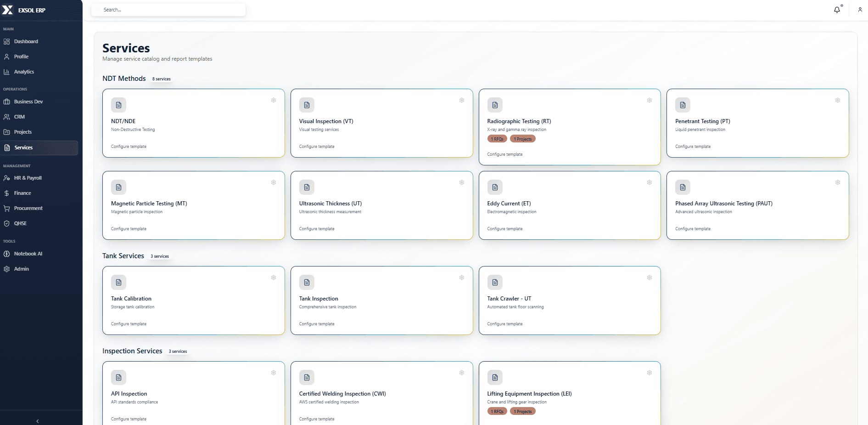Open settings gear on Ultrasonic Thickness card
The width and height of the screenshot is (868, 425).
click(x=462, y=182)
